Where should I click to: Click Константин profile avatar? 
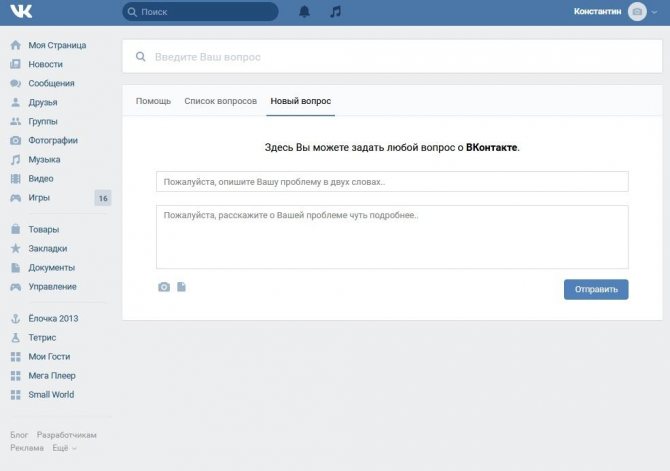637,12
